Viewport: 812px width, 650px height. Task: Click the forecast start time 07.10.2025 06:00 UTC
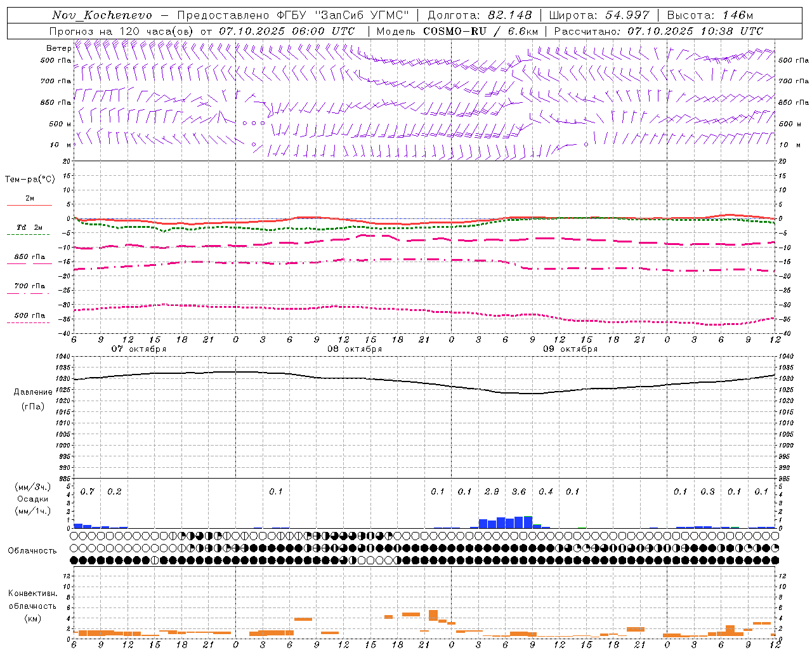[x=287, y=31]
